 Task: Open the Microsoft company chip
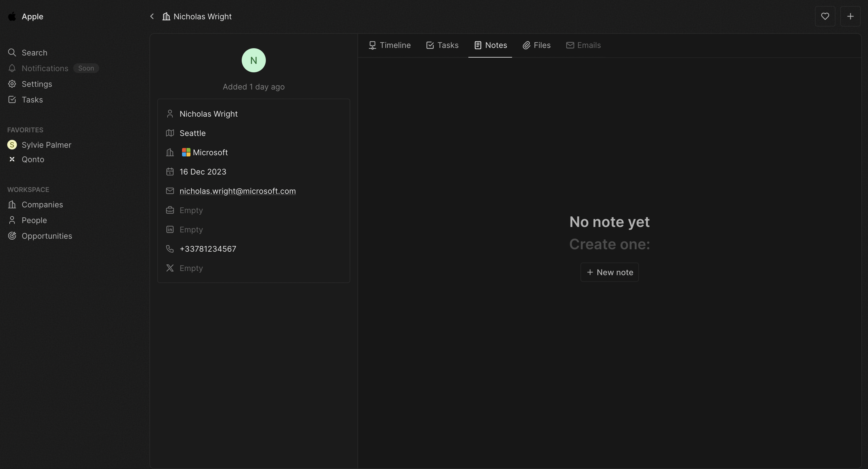205,152
